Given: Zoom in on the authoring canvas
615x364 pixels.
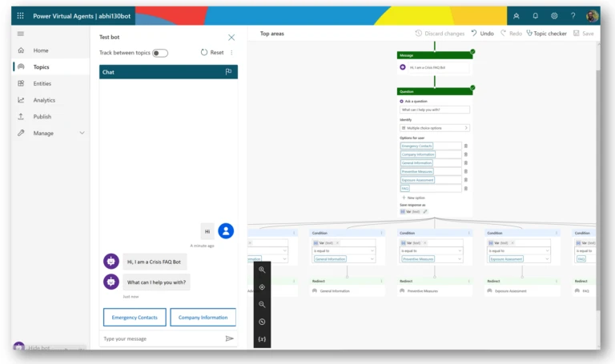Looking at the screenshot, I should tap(262, 270).
